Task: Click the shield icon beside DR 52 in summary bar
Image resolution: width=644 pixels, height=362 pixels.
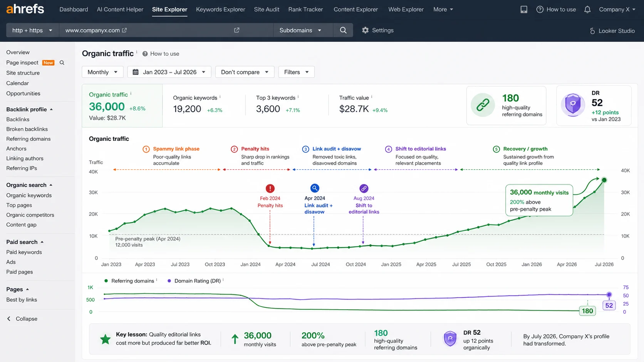Action: 450,339
